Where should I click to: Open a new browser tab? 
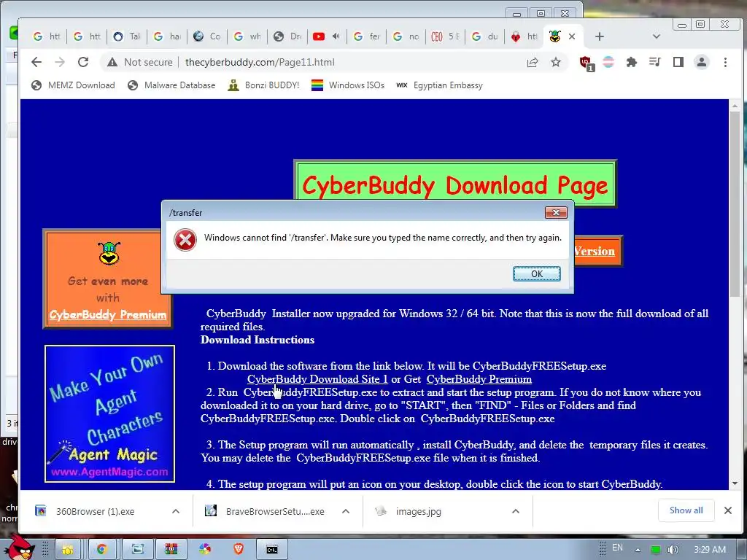tap(600, 36)
